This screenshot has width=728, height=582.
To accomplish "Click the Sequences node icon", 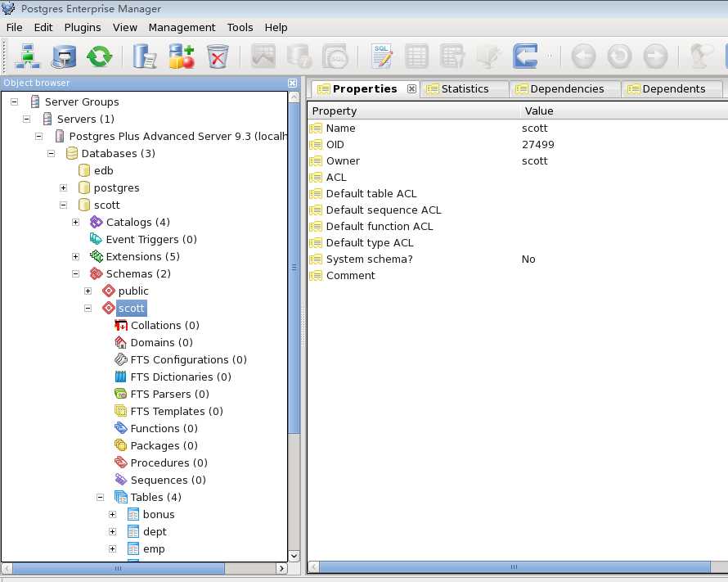I will 121,480.
